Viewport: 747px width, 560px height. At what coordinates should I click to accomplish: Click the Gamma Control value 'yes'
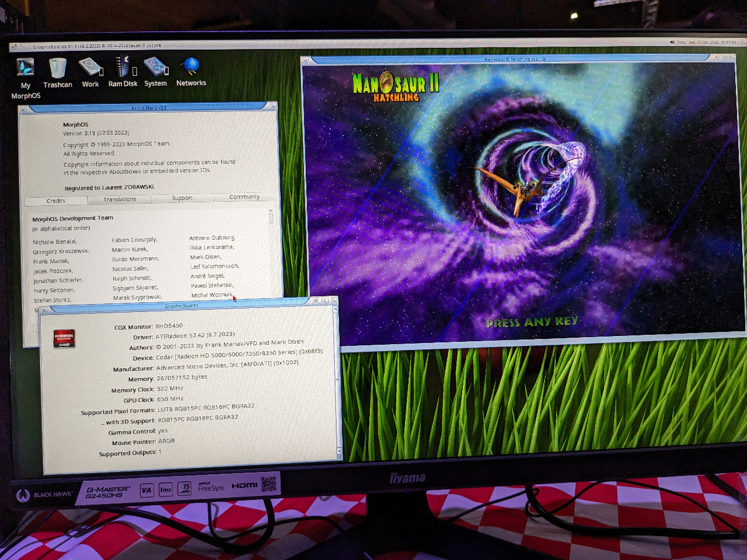163,431
